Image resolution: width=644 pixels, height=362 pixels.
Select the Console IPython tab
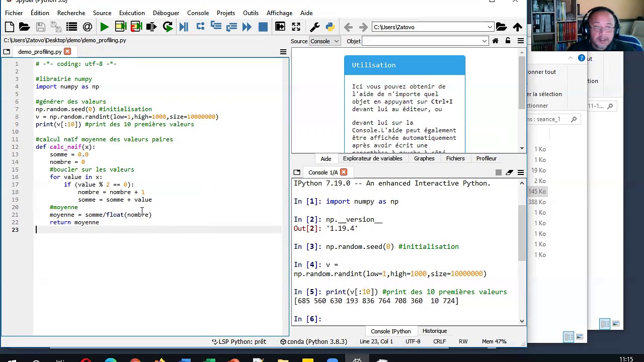tap(390, 331)
